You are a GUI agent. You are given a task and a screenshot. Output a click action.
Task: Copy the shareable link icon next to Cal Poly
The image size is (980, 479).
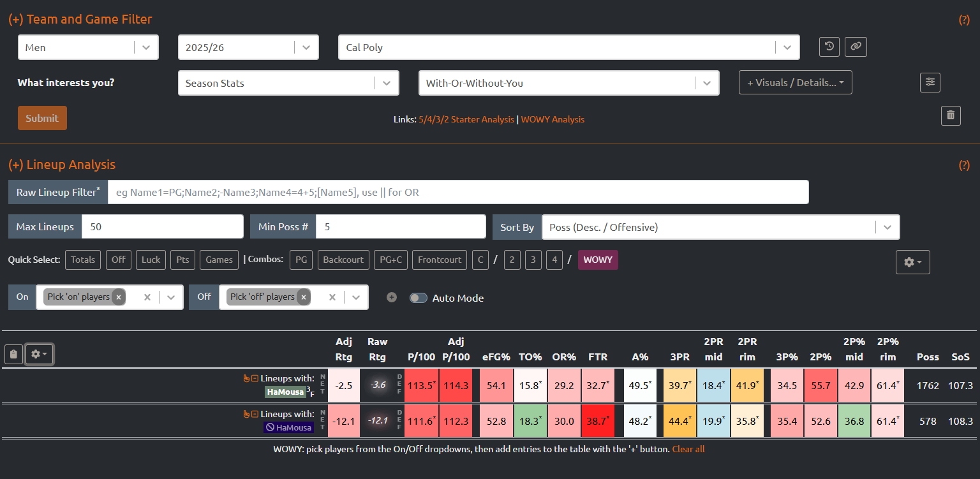(x=856, y=47)
